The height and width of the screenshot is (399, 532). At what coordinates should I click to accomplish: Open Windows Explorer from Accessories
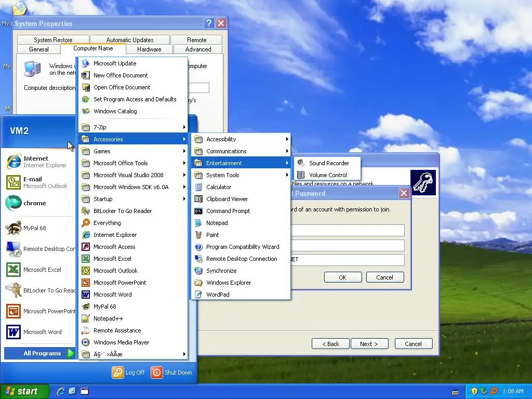click(x=241, y=283)
